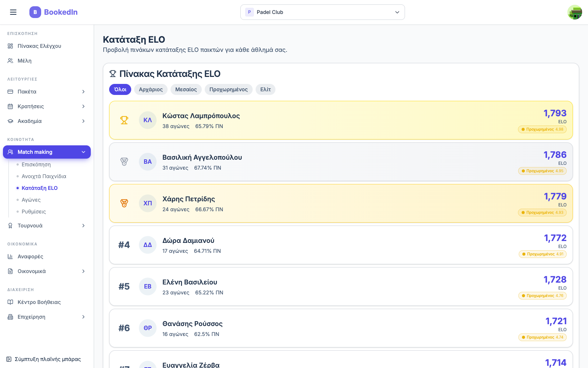Image resolution: width=588 pixels, height=368 pixels.
Task: Click the ΔΔ avatar of Δώρα Δαμιανού
Action: [x=148, y=245]
